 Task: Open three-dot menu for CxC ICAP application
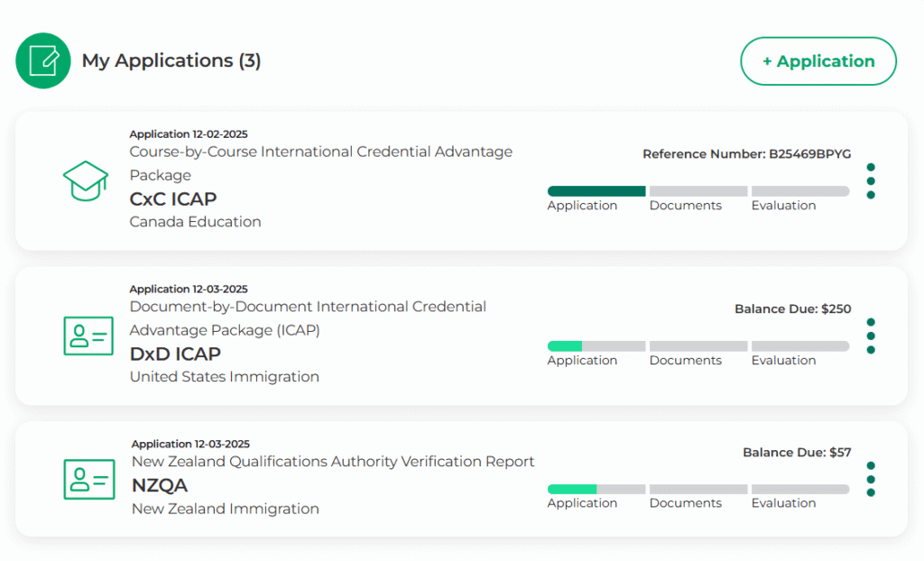point(870,181)
